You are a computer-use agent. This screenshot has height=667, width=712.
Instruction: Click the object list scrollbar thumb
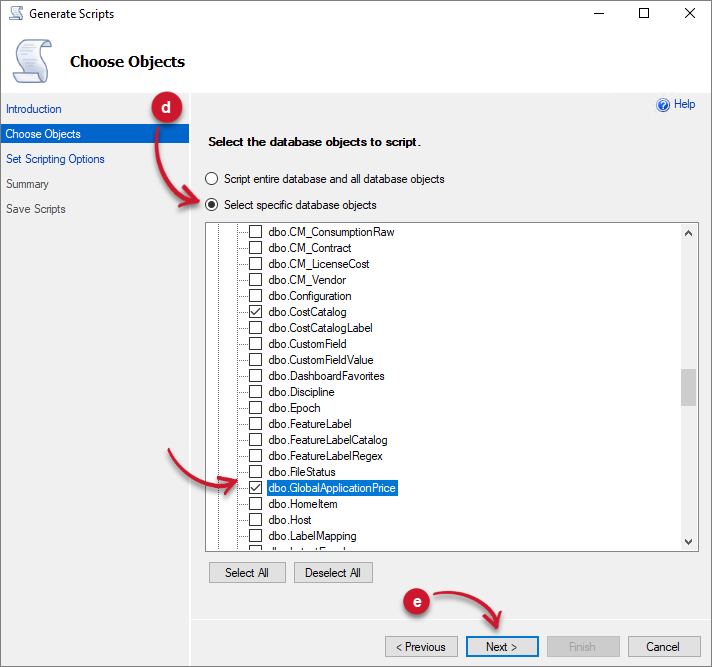(688, 387)
